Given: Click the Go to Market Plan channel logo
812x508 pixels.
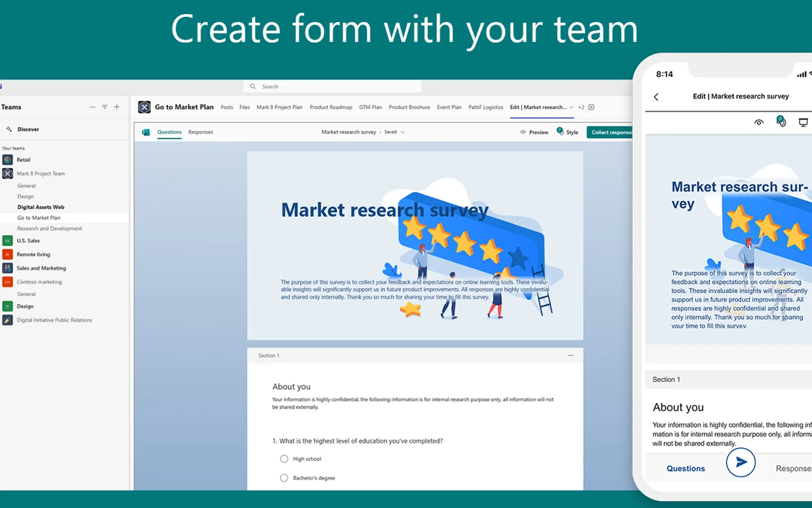Looking at the screenshot, I should click(x=145, y=107).
